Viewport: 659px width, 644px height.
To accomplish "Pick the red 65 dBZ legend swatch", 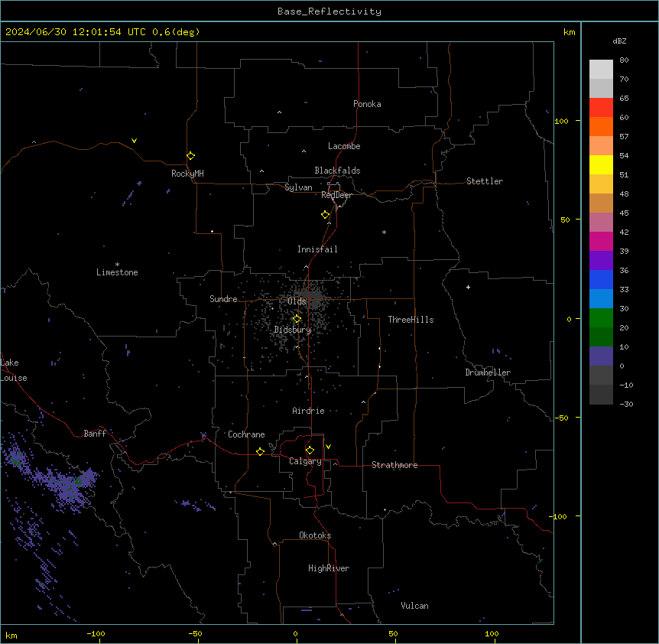I will [601, 107].
